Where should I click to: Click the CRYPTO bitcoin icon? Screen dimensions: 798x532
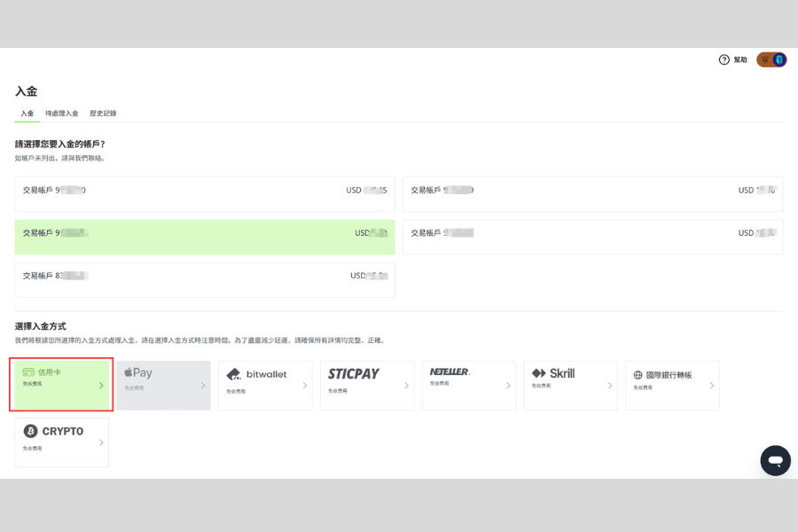(31, 431)
